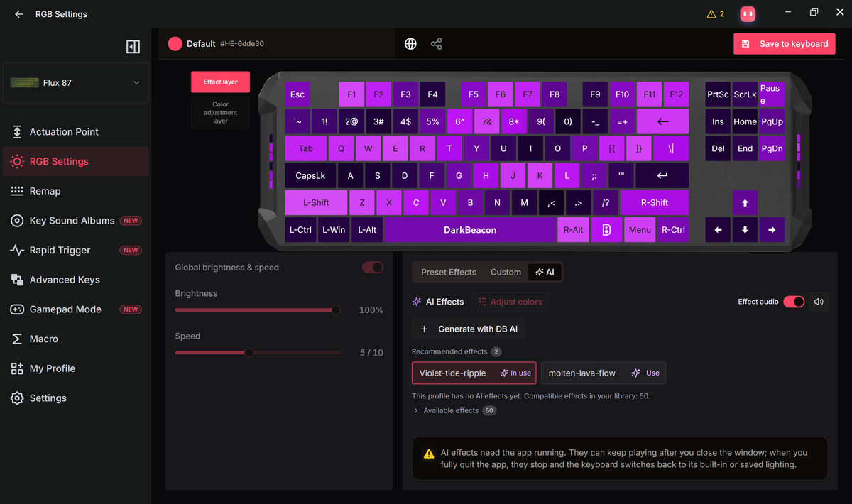Click the Tab key on preview

pos(306,148)
